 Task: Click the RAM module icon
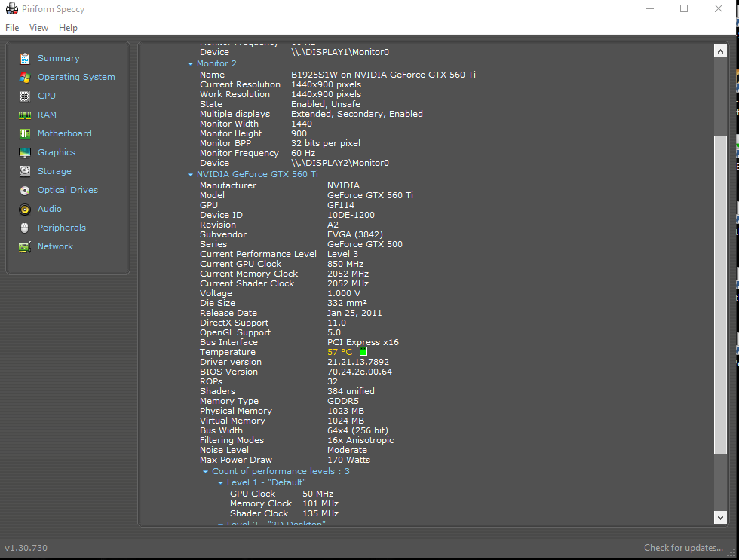pyautogui.click(x=25, y=115)
